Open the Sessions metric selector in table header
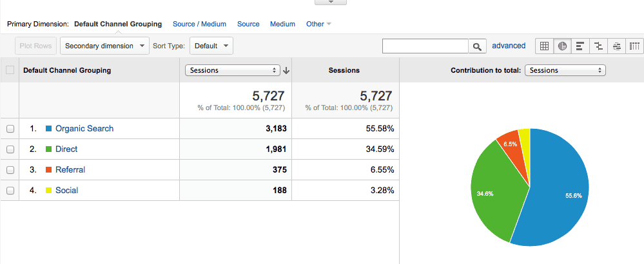 tap(233, 70)
